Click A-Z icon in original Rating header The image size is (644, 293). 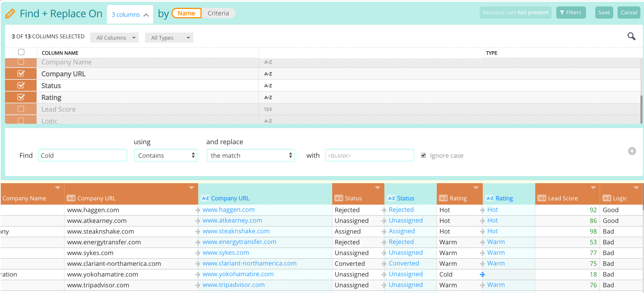click(x=444, y=198)
